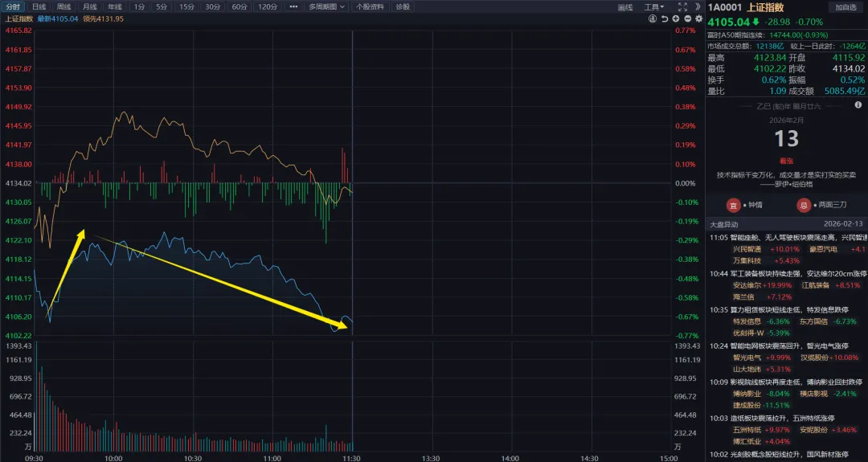
Task: Open chart settings gear icon
Action: coord(698,18)
